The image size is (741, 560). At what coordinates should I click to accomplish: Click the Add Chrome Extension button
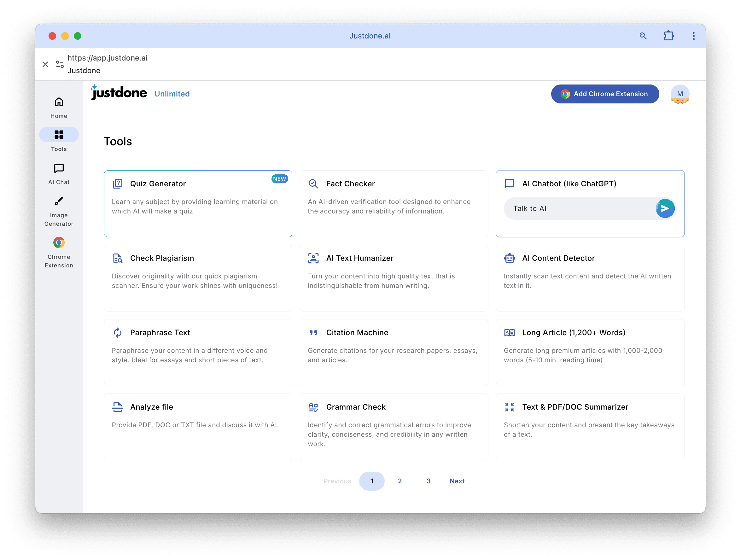pyautogui.click(x=605, y=94)
